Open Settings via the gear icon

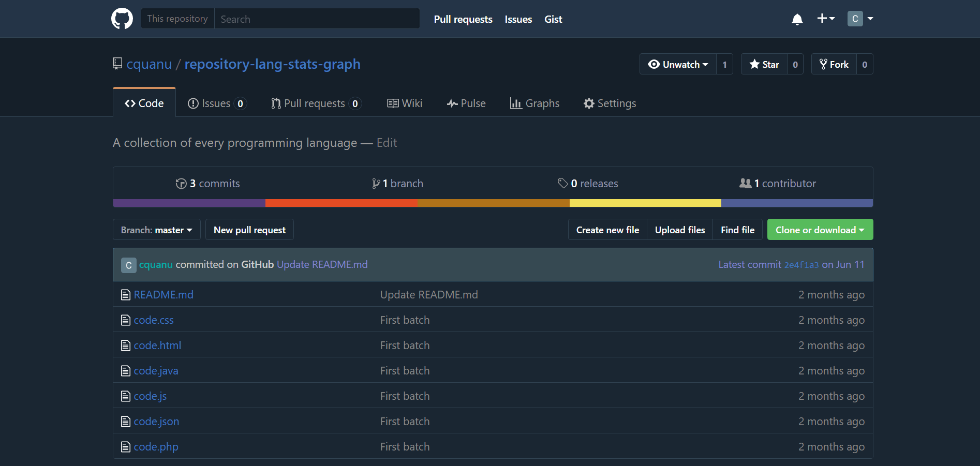(x=589, y=103)
